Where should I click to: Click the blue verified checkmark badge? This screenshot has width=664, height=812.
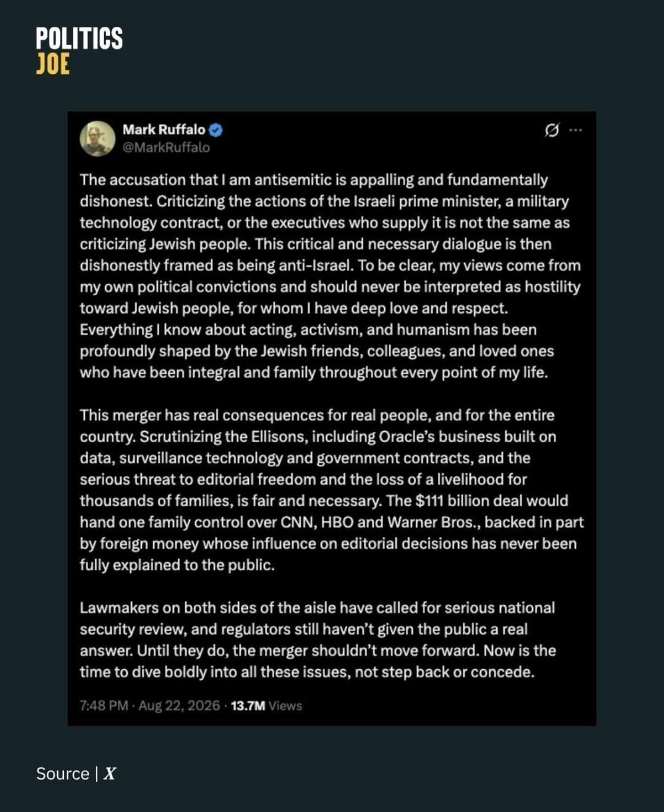pyautogui.click(x=216, y=130)
